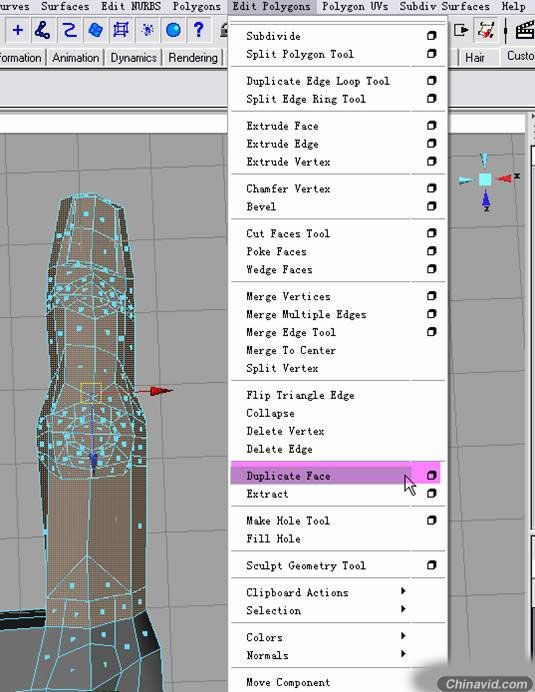Viewport: 535px width, 692px height.
Task: Open help via the question mark icon
Action: [199, 30]
